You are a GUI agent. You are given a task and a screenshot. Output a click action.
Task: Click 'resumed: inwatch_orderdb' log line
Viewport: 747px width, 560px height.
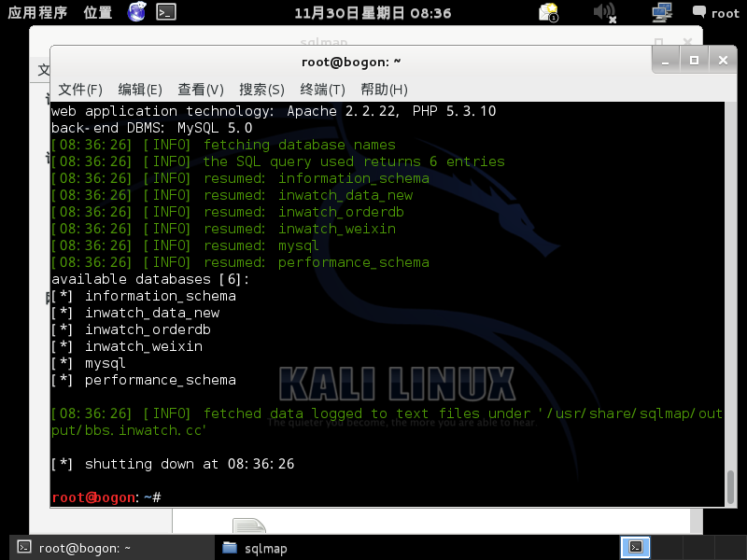tap(228, 212)
